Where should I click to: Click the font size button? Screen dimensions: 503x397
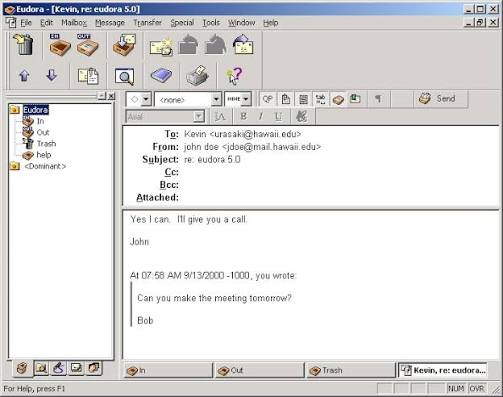coord(220,116)
